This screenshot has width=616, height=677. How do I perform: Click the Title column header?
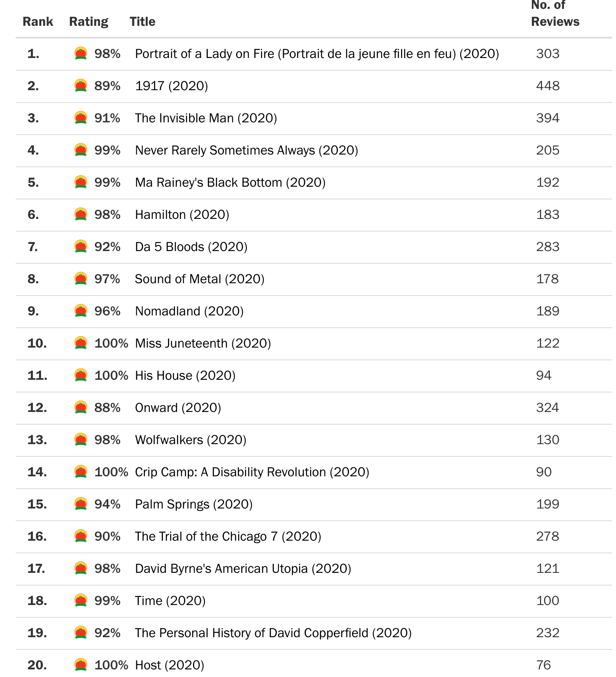[142, 22]
